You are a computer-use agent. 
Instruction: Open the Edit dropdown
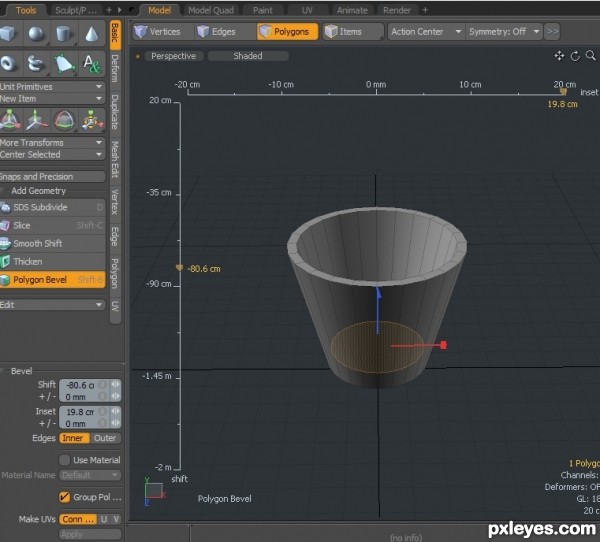tap(52, 305)
